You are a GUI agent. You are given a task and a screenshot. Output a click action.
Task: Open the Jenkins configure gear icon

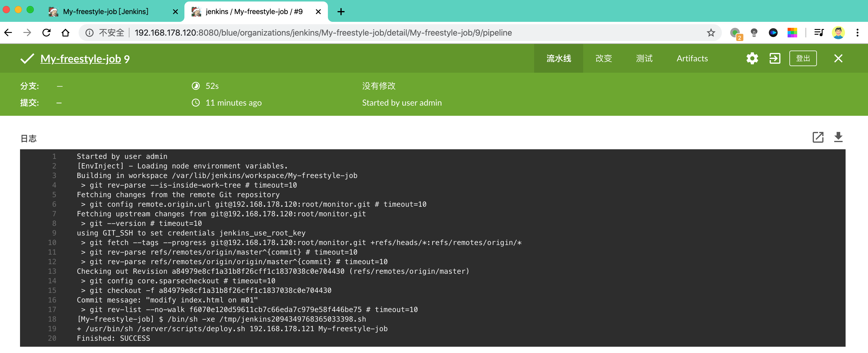tap(752, 58)
